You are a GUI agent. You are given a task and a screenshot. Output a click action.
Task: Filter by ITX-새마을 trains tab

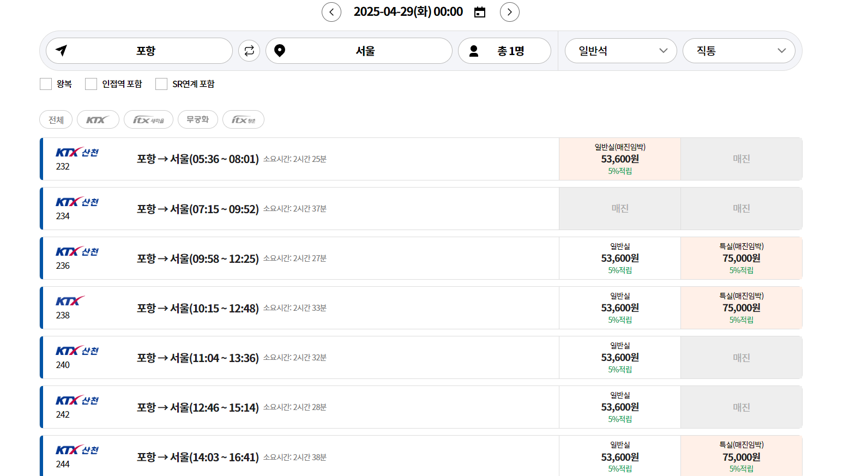tap(148, 119)
